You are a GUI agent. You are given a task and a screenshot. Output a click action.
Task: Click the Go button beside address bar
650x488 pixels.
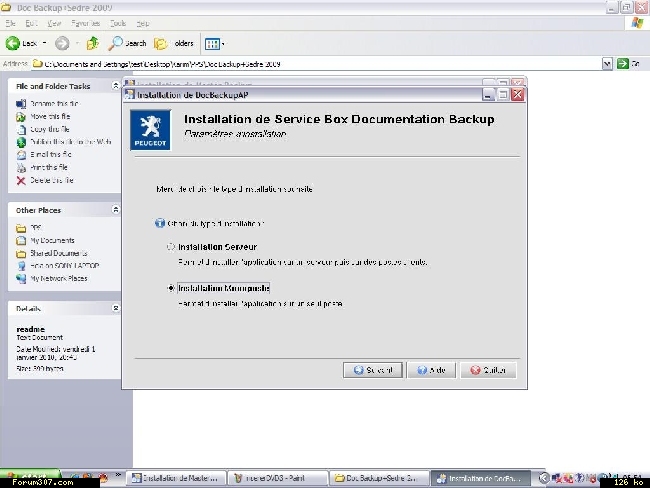pos(628,64)
